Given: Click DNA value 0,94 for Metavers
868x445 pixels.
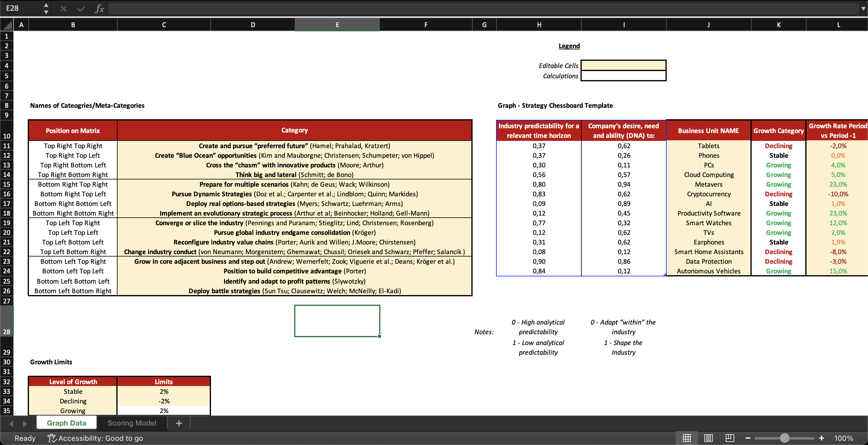Looking at the screenshot, I should (624, 184).
